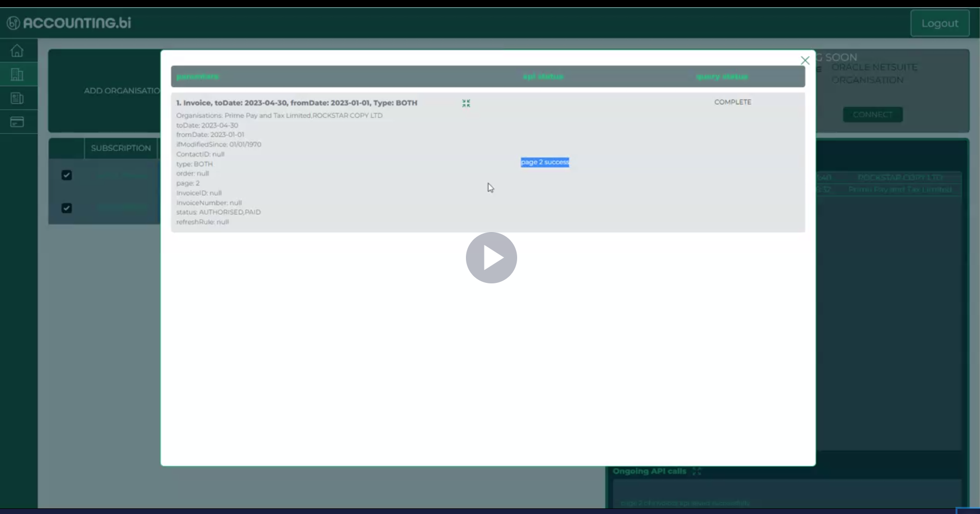
Task: Collapse the Ongoing API calls panel
Action: coord(697,471)
